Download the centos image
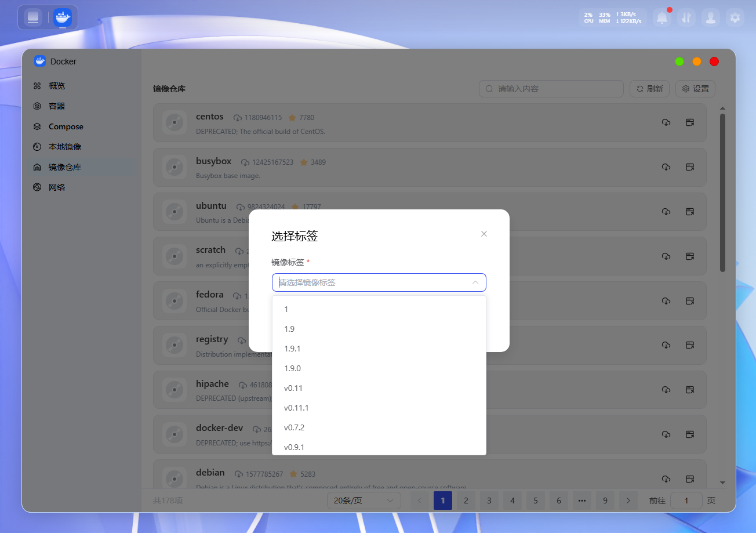 point(666,122)
